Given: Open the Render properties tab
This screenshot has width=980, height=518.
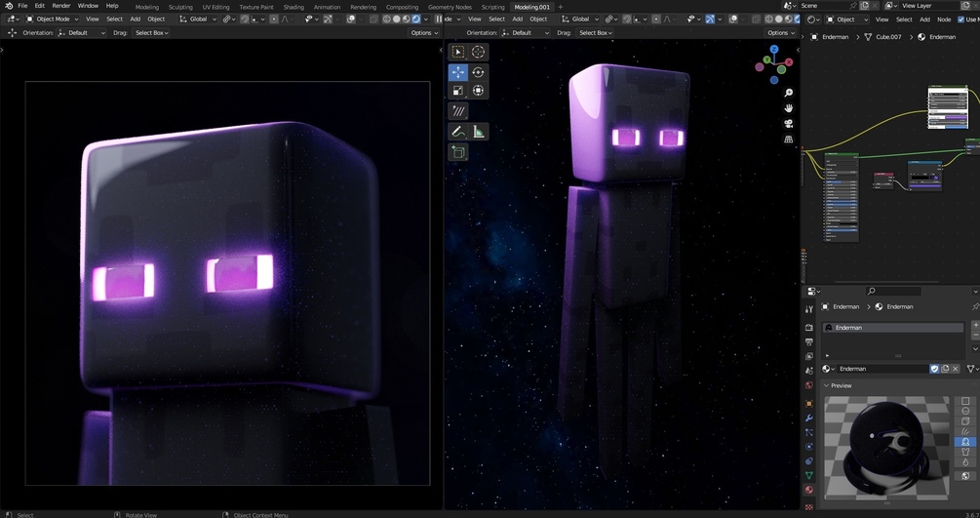Looking at the screenshot, I should [809, 327].
